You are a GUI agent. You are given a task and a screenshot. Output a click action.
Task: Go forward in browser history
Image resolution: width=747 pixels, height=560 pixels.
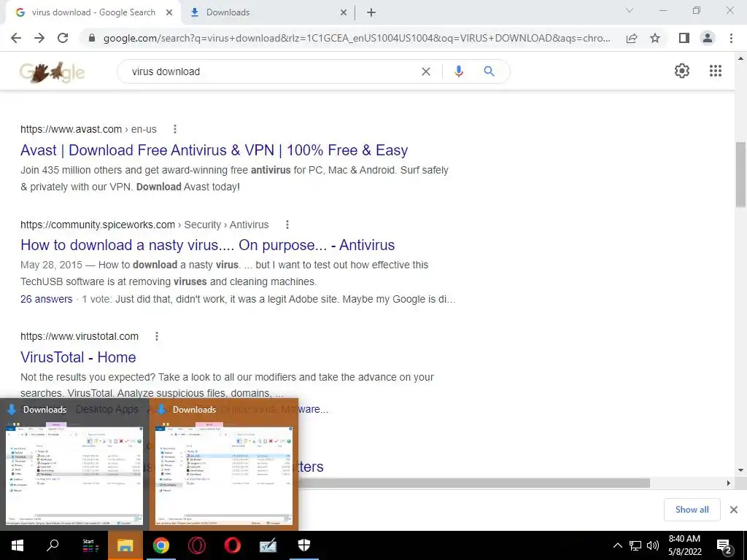[39, 38]
